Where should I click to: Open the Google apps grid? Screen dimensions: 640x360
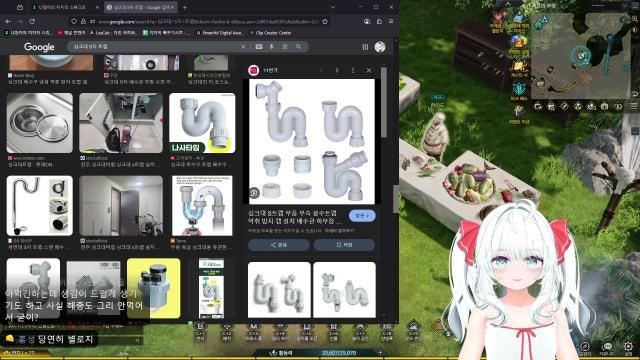pos(365,47)
